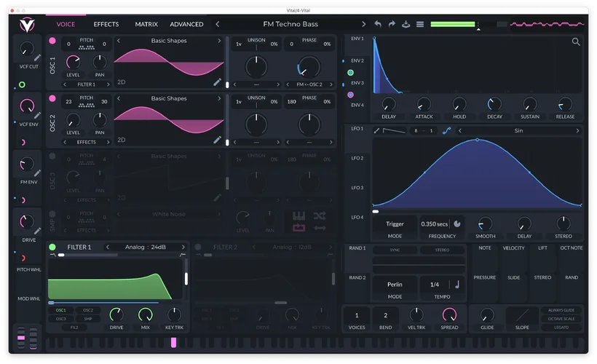597x364 pixels.
Task: Switch to the EFFECTS tab
Action: point(106,24)
